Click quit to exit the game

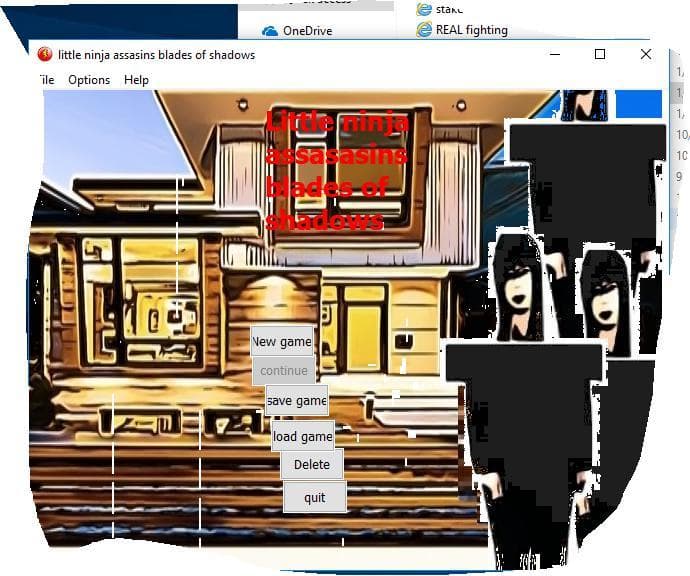point(315,497)
